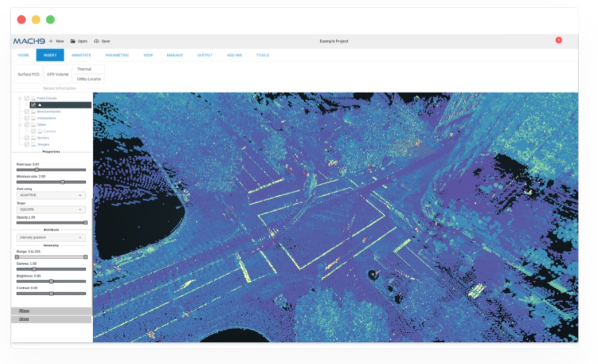Click the Vectors folder icon

tap(33, 138)
